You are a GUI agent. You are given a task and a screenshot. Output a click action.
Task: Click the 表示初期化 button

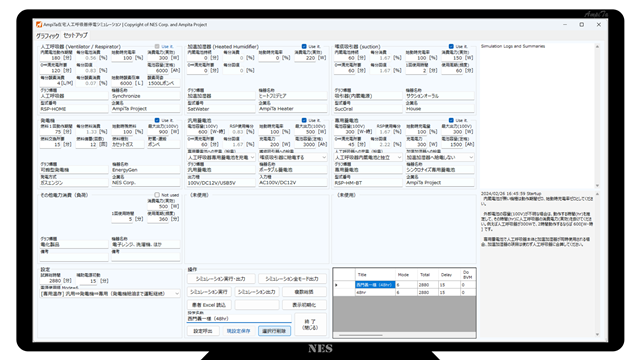304,305
